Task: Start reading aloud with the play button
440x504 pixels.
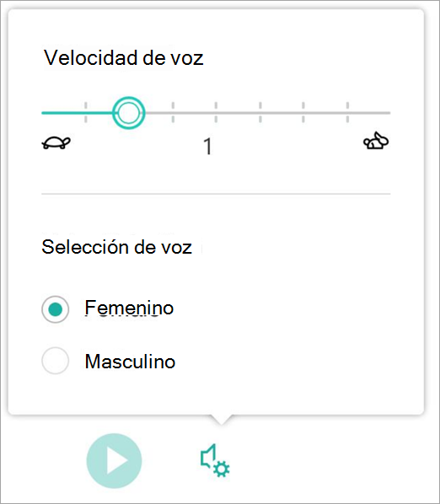Action: (114, 461)
